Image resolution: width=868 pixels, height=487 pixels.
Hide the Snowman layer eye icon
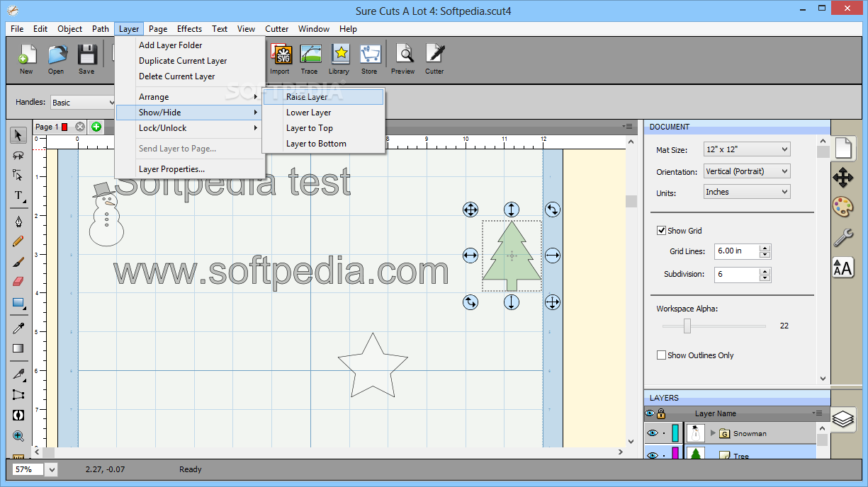tap(653, 433)
